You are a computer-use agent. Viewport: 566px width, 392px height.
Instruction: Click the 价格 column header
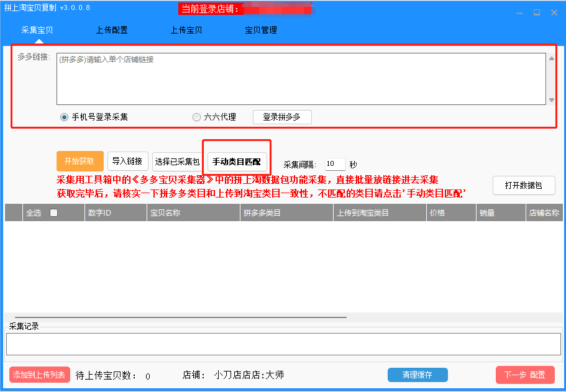(451, 213)
